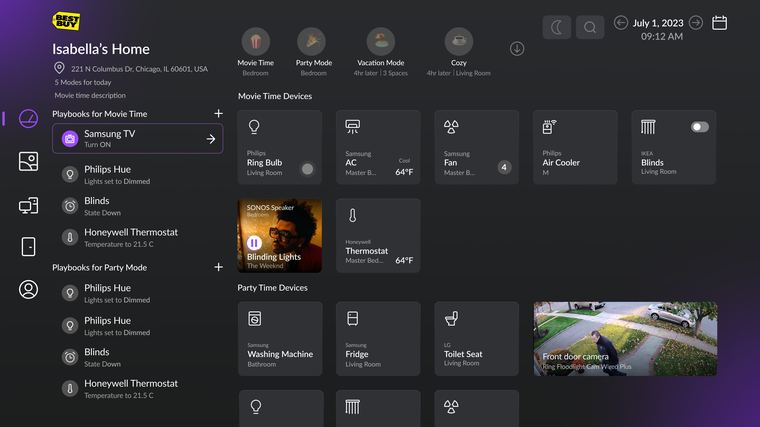Click the washing machine icon
The image size is (760, 427).
(x=254, y=318)
